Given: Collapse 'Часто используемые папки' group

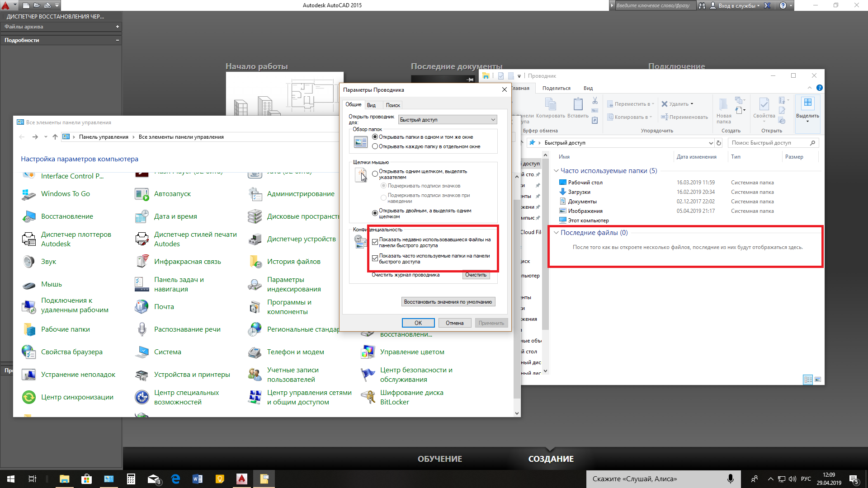Looking at the screenshot, I should pos(556,171).
